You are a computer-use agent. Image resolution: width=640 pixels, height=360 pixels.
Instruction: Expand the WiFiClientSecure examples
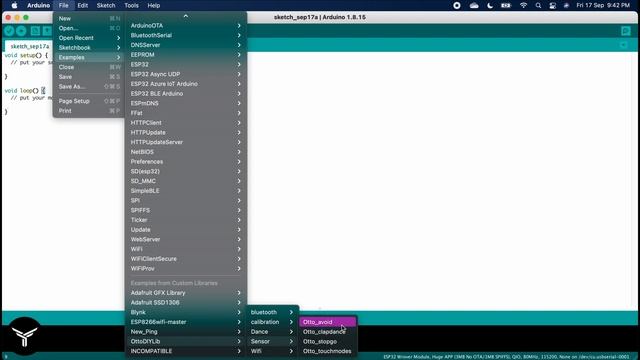point(186,259)
